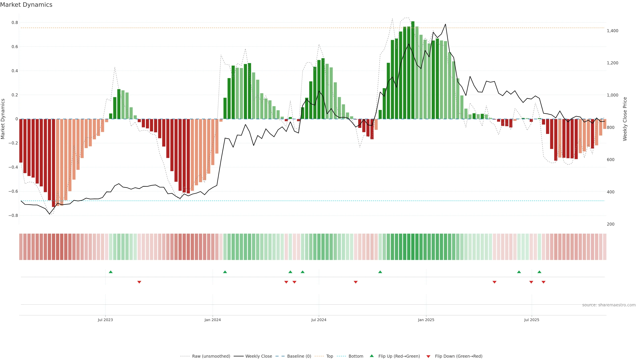Screen dimensions: 644x362
Task: Hide the Top threshold line via legend
Action: coord(330,356)
